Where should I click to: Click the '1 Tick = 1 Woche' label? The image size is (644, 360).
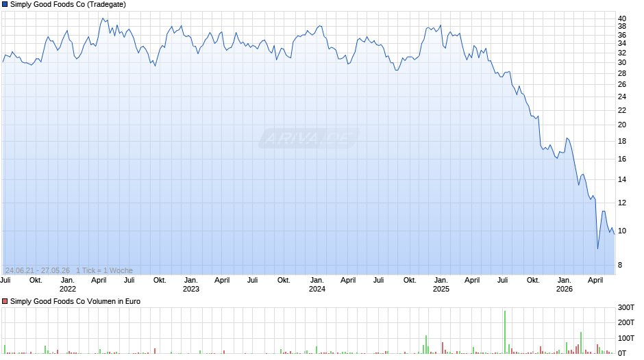point(104,270)
